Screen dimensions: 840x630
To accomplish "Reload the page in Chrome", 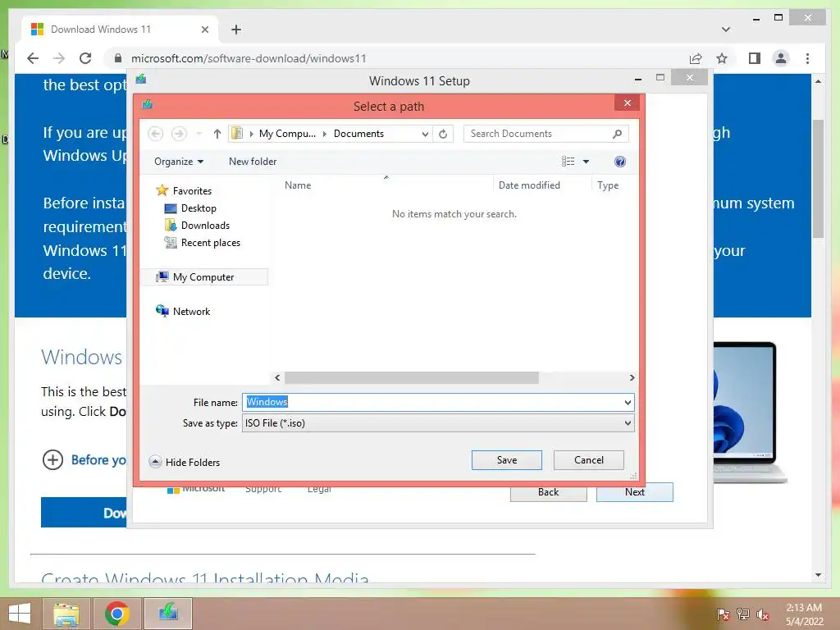I will [x=85, y=58].
